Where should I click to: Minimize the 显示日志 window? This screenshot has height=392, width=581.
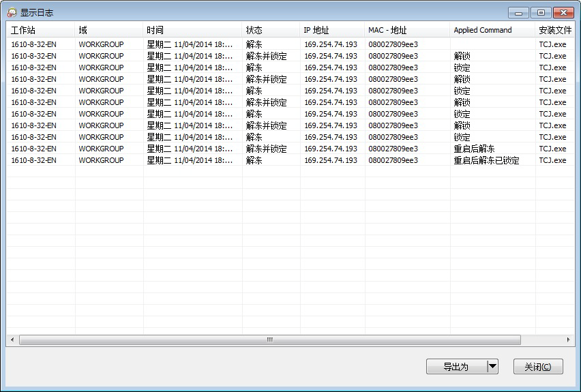518,13
